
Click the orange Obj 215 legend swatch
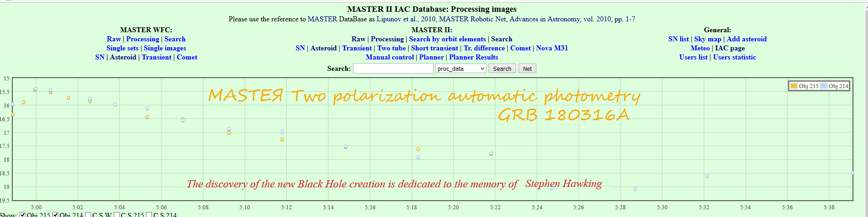click(794, 86)
